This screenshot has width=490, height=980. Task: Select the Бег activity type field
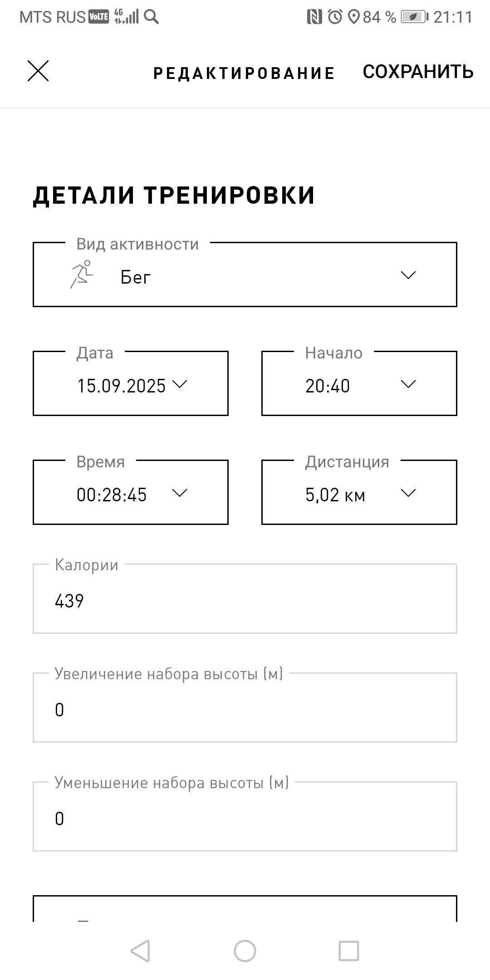click(245, 274)
